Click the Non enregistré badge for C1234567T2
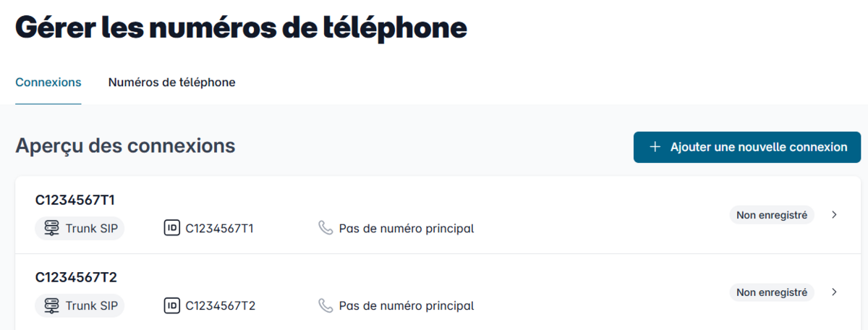868x330 pixels. (772, 292)
